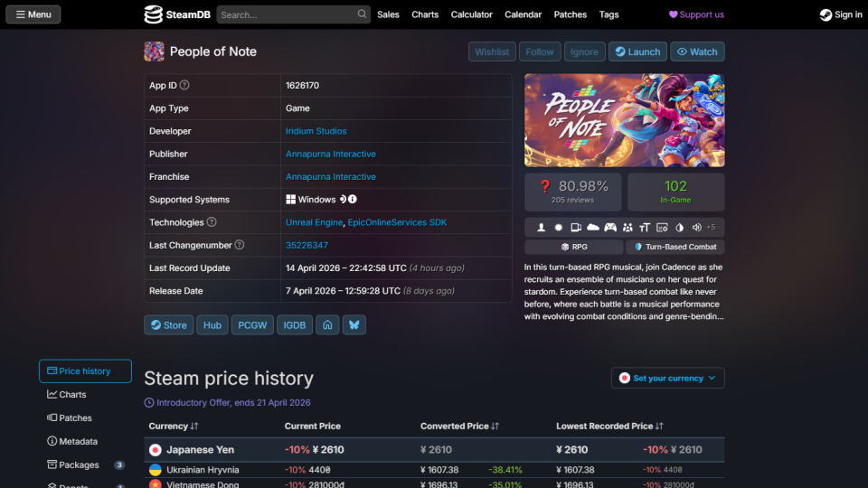The height and width of the screenshot is (488, 868).
Task: Switch to the Patches sidebar tab
Action: pyautogui.click(x=74, y=418)
